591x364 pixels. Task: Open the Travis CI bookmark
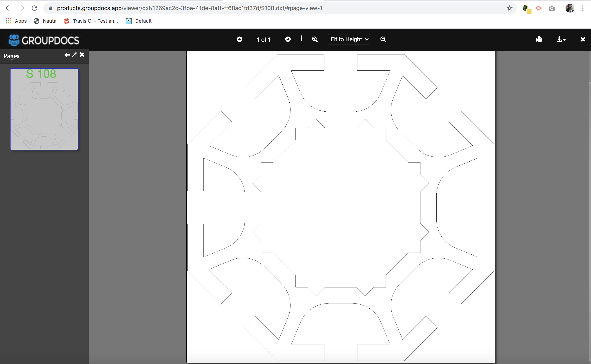point(91,21)
